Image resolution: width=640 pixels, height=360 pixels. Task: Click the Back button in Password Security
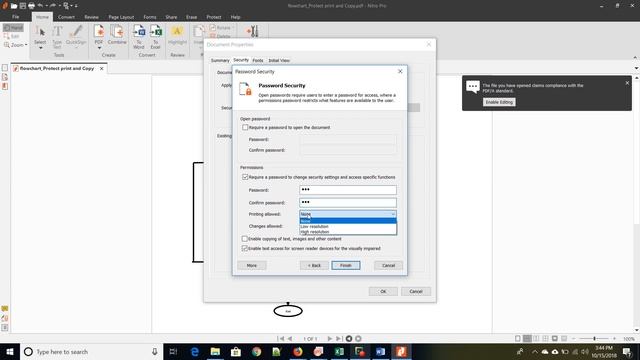314,265
